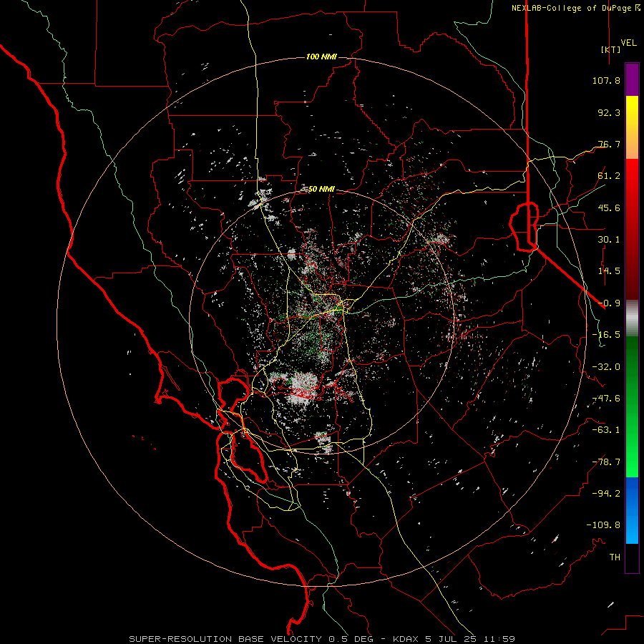Select the -47.6 scale value
This screenshot has width=644, height=644.
(x=606, y=399)
